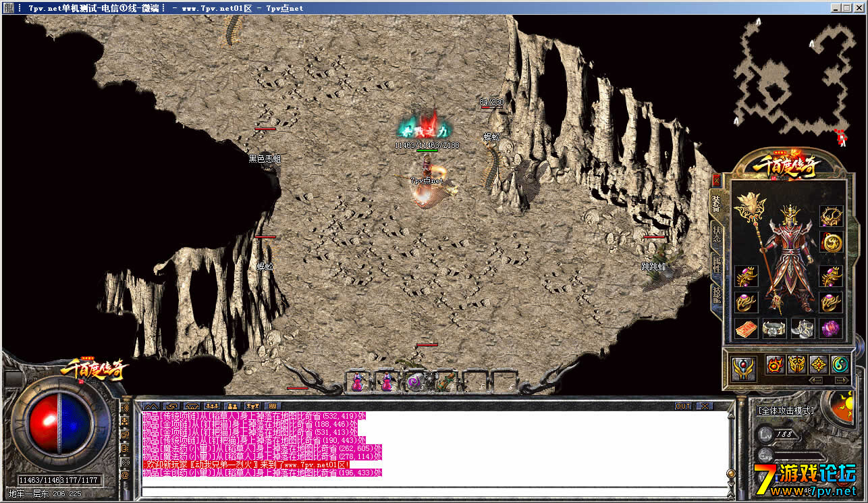868x503 pixels.
Task: Click the purple gem equipment slot
Action: pyautogui.click(x=831, y=329)
